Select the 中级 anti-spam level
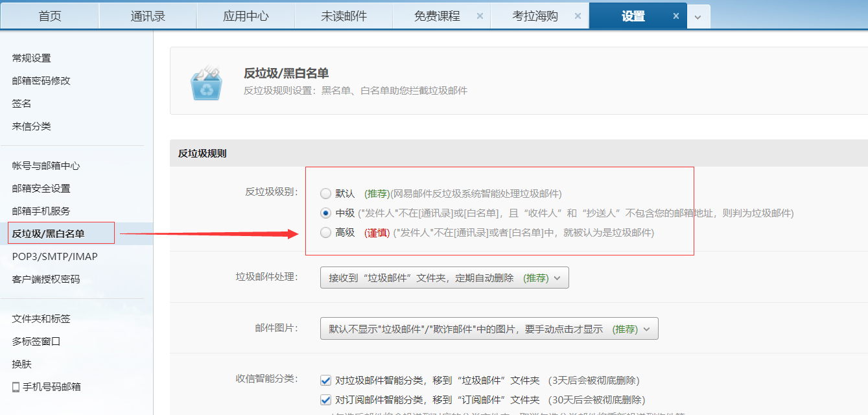 point(325,212)
